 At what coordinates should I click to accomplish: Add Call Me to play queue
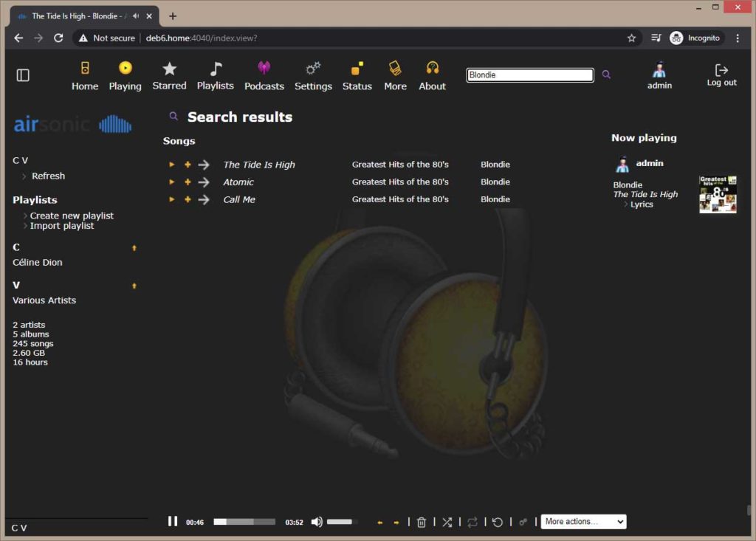pyautogui.click(x=188, y=199)
